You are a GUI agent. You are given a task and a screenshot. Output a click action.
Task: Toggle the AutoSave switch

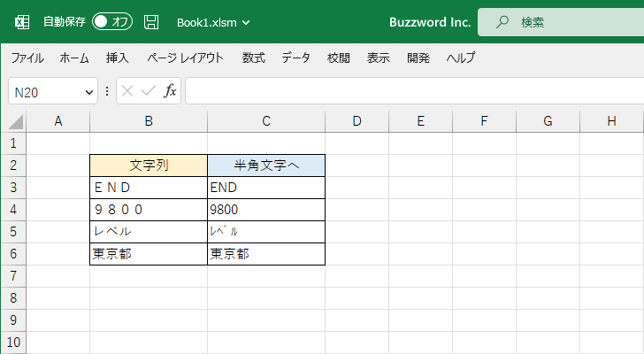pyautogui.click(x=111, y=22)
